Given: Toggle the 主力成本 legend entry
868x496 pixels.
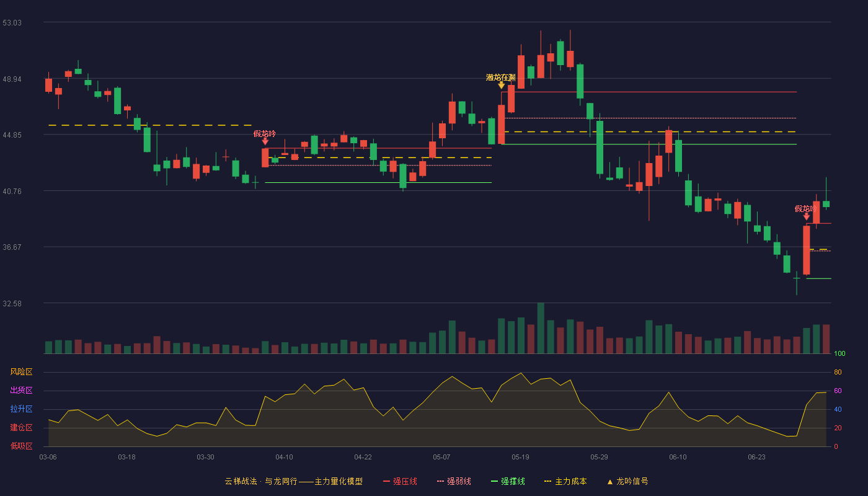Looking at the screenshot, I should tap(565, 481).
